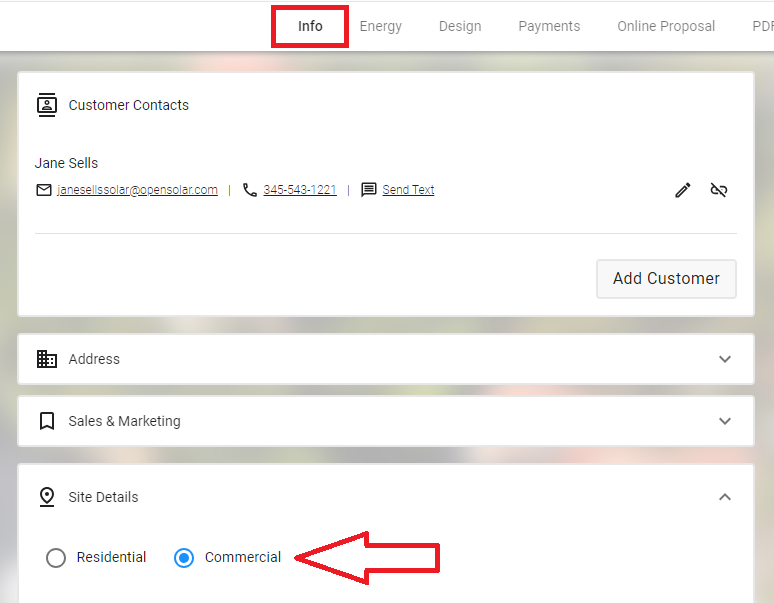Open the Info tab
Viewport: 774px width, 603px height.
310,26
